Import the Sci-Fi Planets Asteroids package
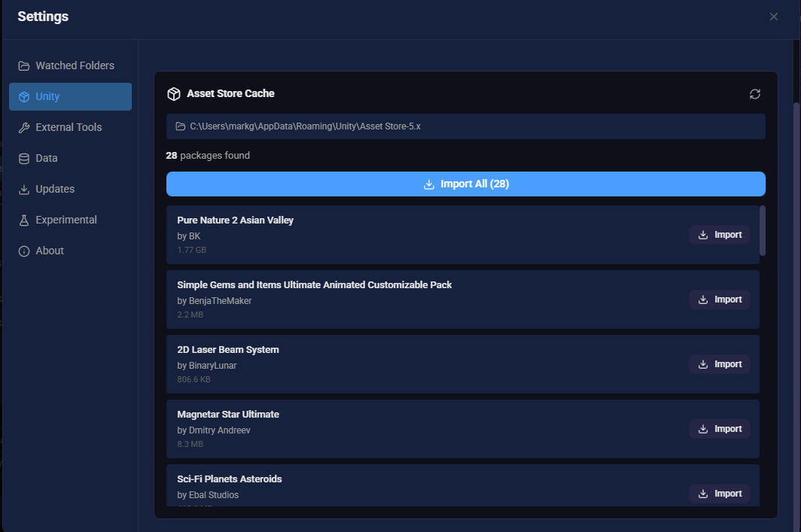 (719, 493)
